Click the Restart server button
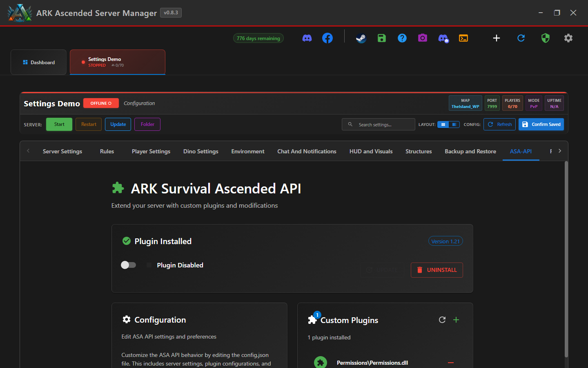 [89, 124]
